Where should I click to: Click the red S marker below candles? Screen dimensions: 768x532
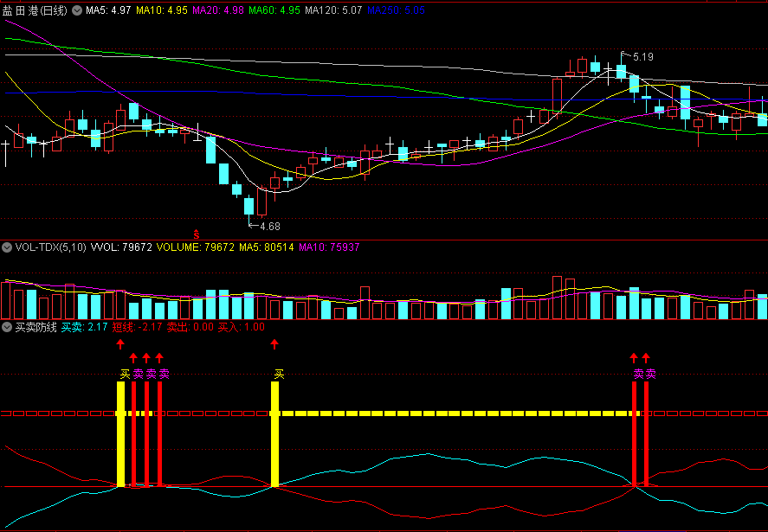(197, 234)
